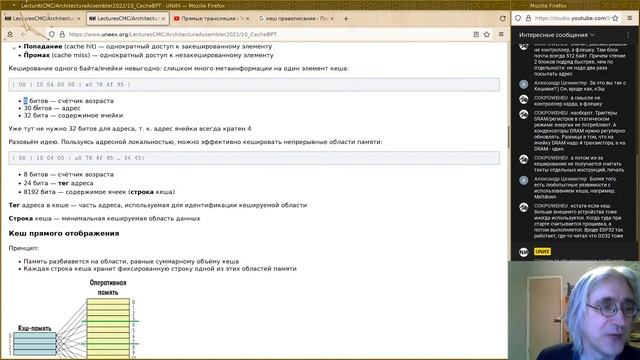Viewport: 640px width, 360px height.
Task: Click padlock icon in YouTube studio window
Action: [528, 18]
